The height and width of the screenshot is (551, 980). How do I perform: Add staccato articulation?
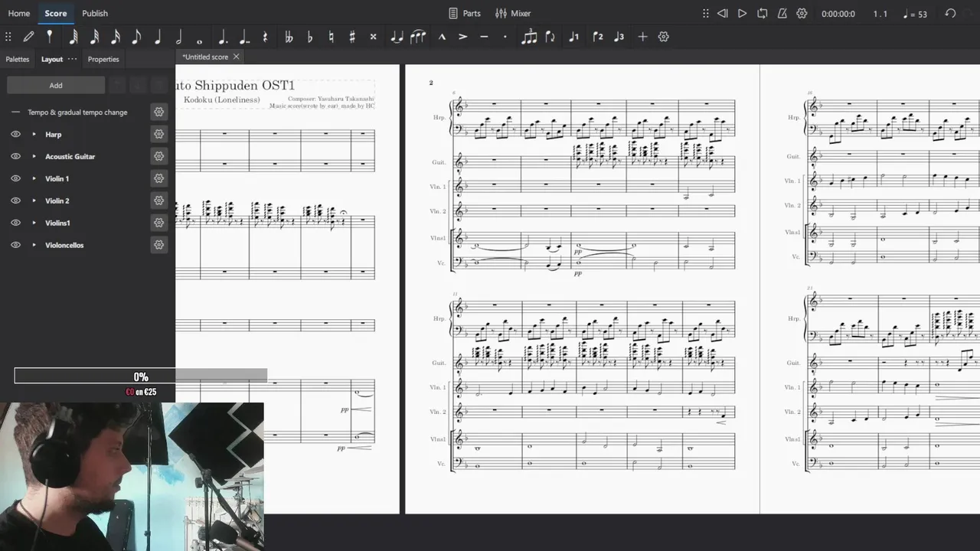coord(505,37)
